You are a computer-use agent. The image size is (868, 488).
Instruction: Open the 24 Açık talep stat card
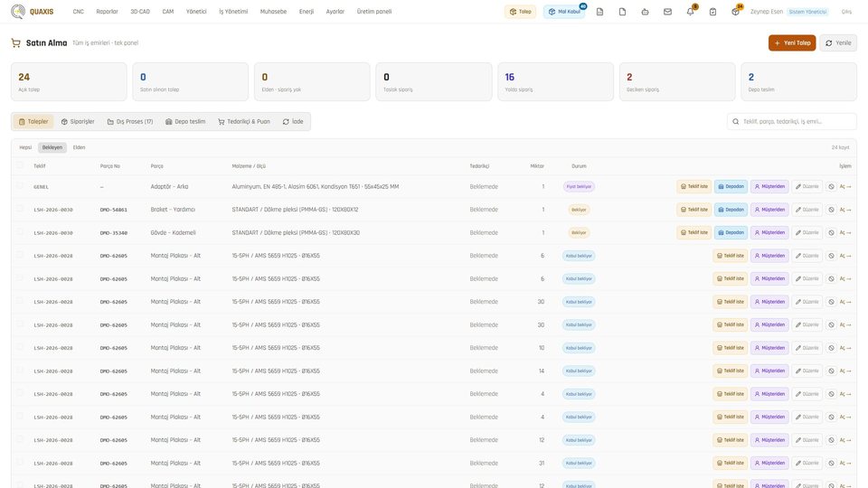tap(69, 81)
